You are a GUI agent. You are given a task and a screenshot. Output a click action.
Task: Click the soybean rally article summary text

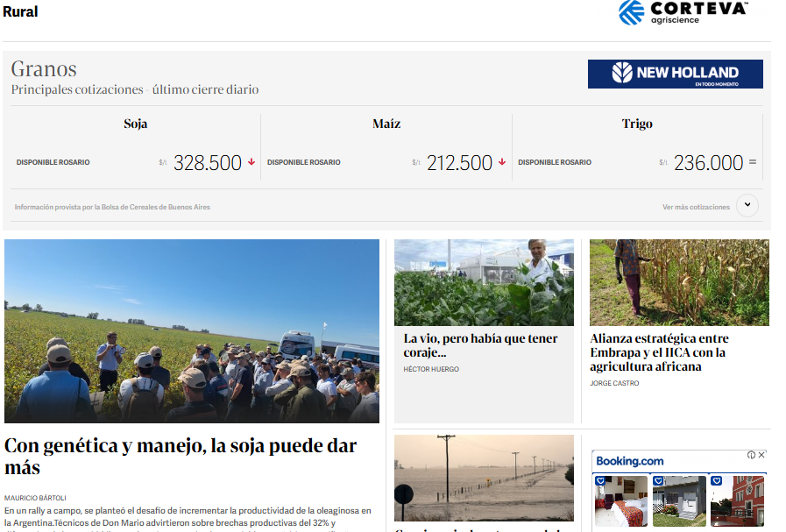click(x=188, y=519)
